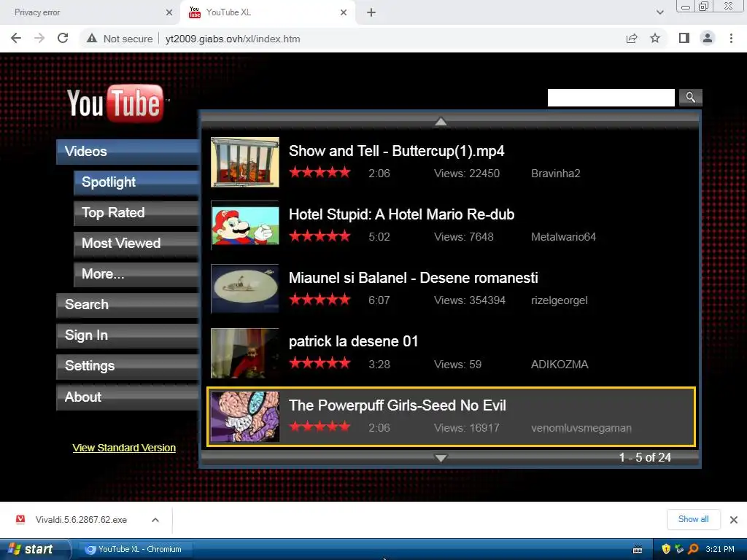Viewport: 747px width, 560px height.
Task: Click the on-screen keyboard tray icon
Action: coord(638,550)
